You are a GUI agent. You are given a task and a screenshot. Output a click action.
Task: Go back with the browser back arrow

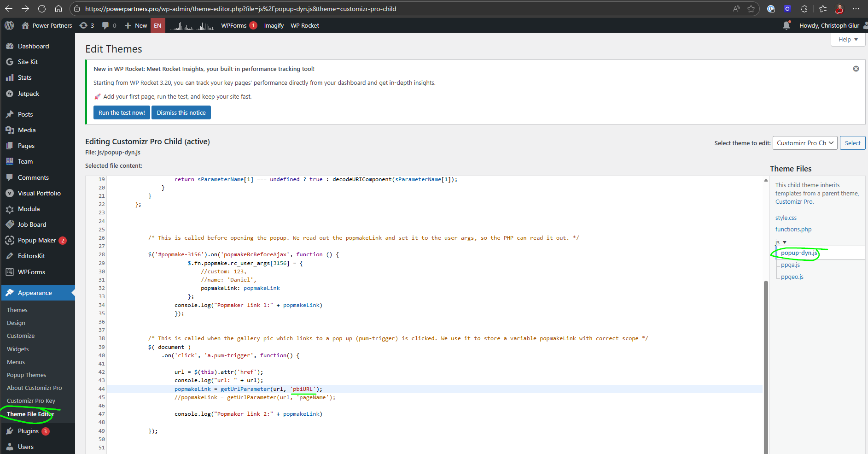9,9
